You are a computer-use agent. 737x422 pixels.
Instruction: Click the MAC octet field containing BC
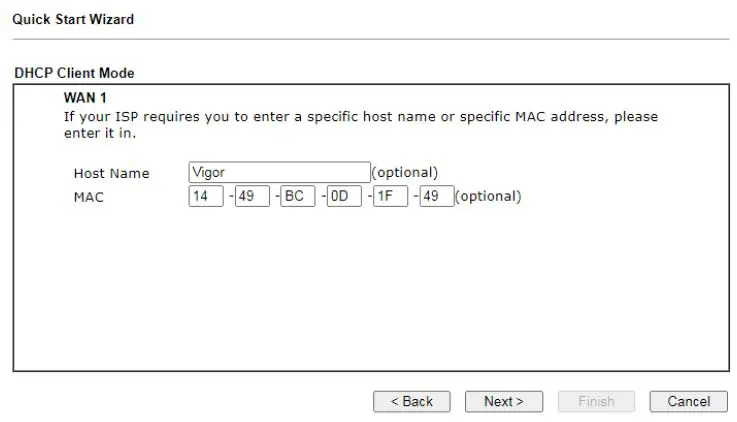pyautogui.click(x=298, y=196)
